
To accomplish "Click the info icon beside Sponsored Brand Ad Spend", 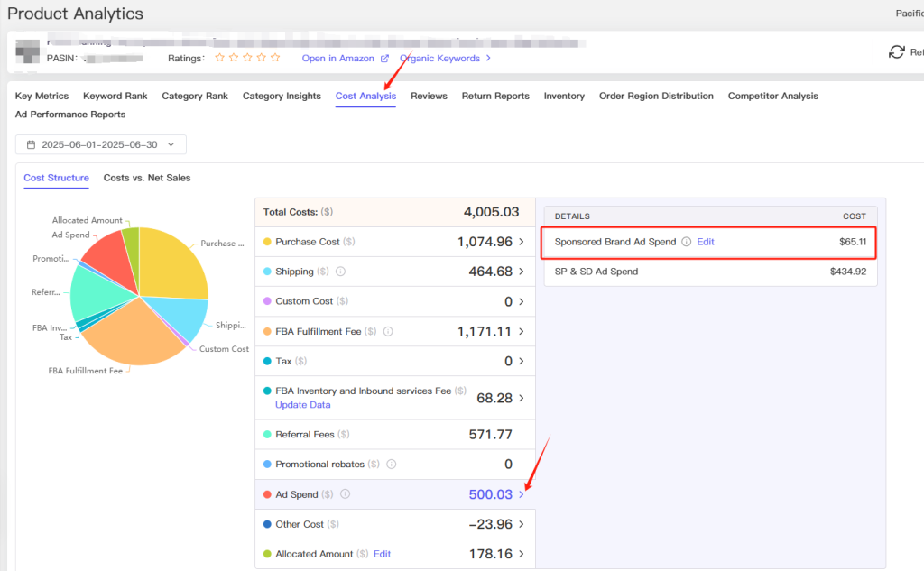I will pyautogui.click(x=686, y=242).
